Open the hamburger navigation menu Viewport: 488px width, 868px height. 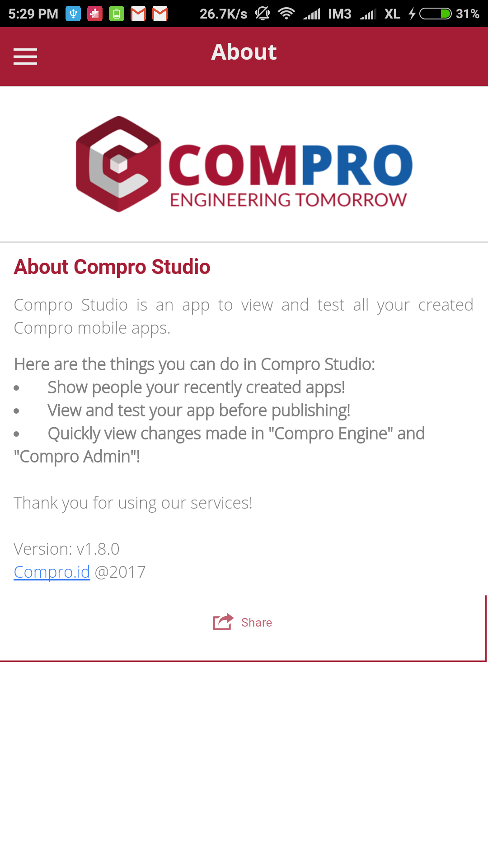[x=25, y=57]
